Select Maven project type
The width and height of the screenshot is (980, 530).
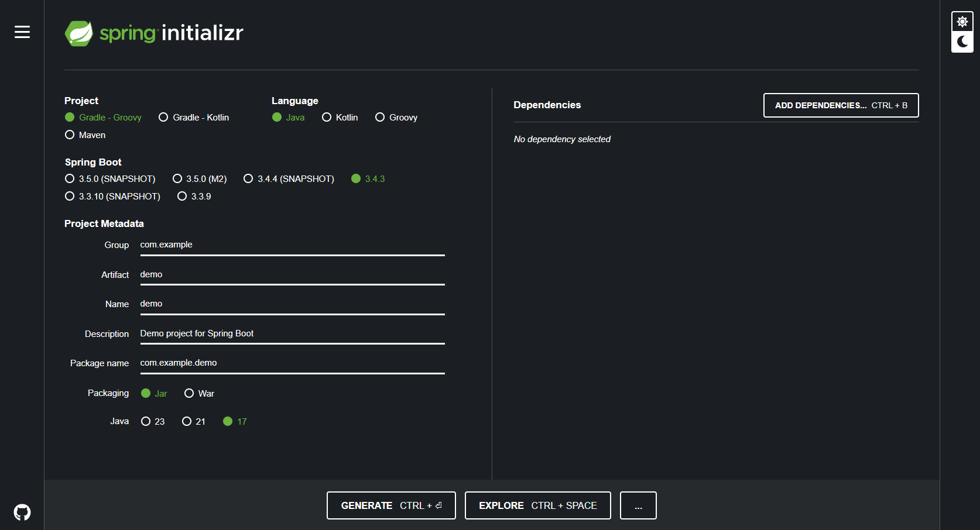(85, 135)
